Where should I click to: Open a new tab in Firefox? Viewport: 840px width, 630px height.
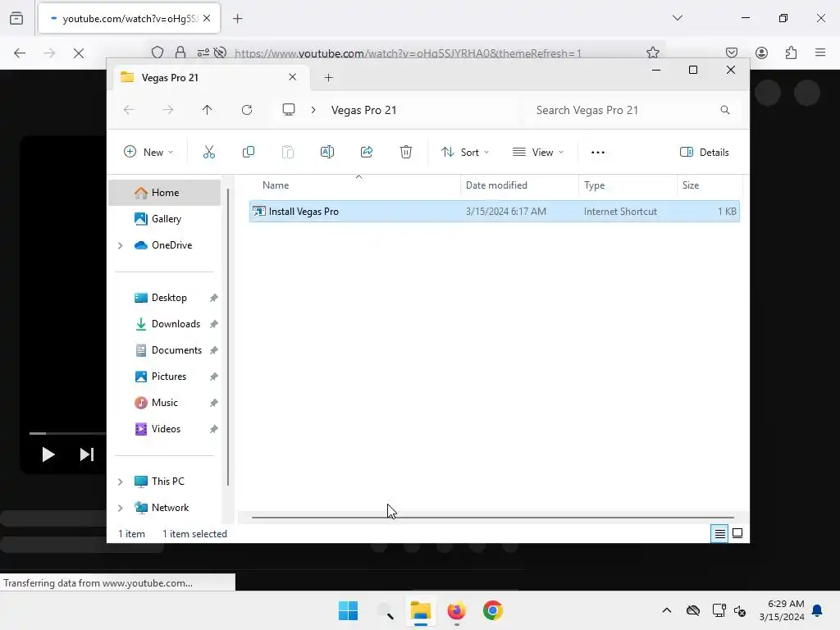tap(238, 19)
